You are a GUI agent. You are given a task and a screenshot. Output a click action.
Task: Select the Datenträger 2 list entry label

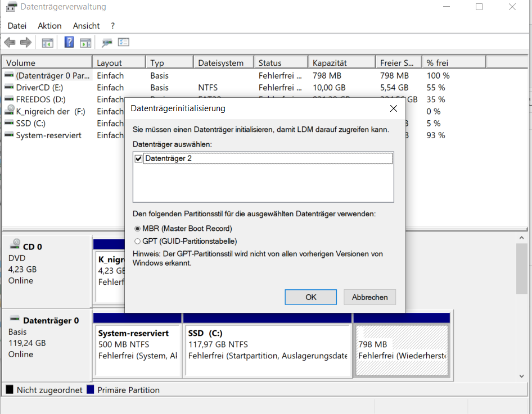tap(168, 158)
